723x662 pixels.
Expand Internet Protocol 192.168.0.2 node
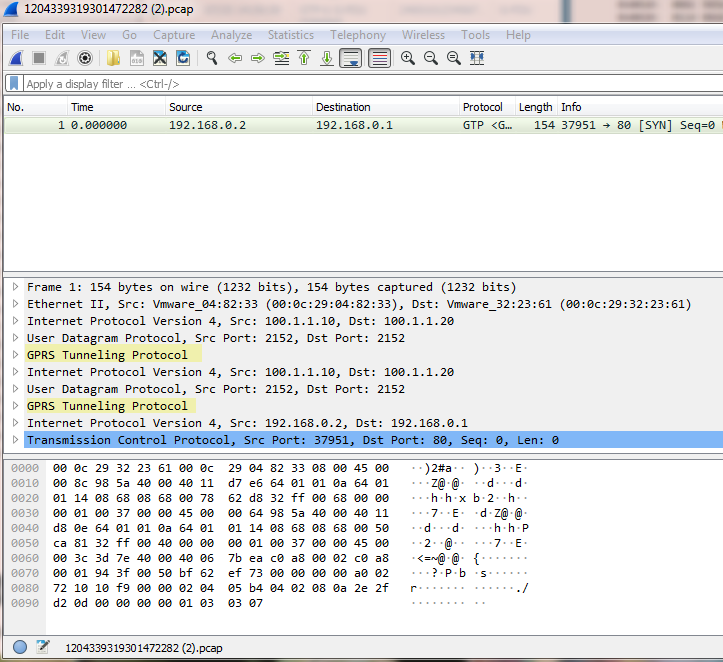(x=15, y=423)
